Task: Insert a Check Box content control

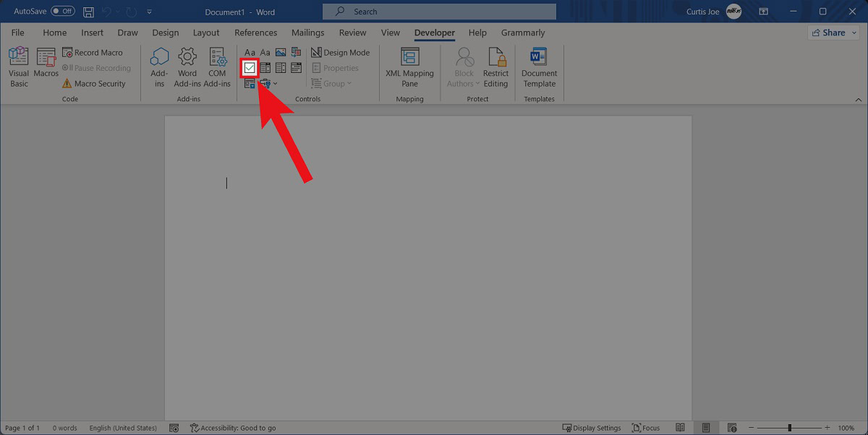Action: (x=250, y=68)
